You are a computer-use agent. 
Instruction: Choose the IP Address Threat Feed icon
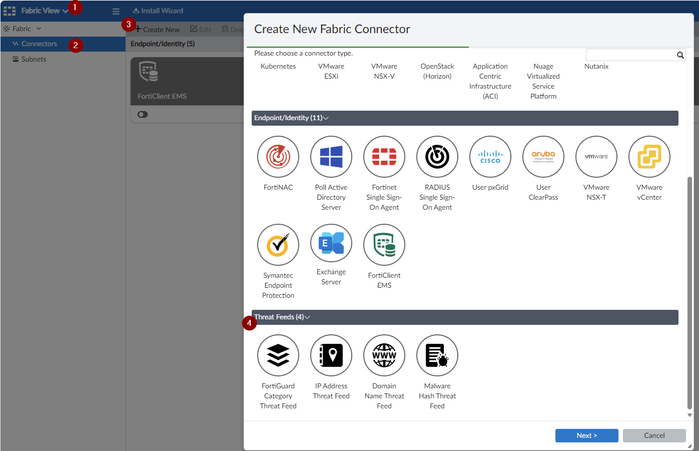tap(330, 356)
